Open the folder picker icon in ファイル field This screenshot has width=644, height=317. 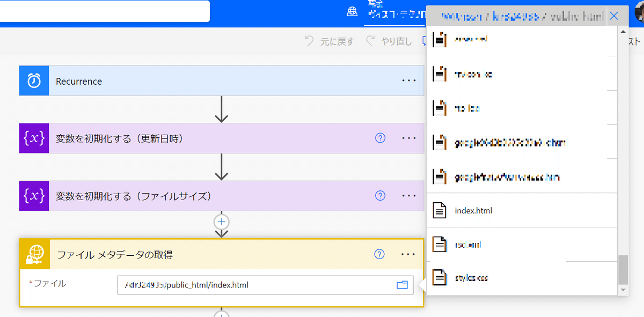(x=402, y=285)
